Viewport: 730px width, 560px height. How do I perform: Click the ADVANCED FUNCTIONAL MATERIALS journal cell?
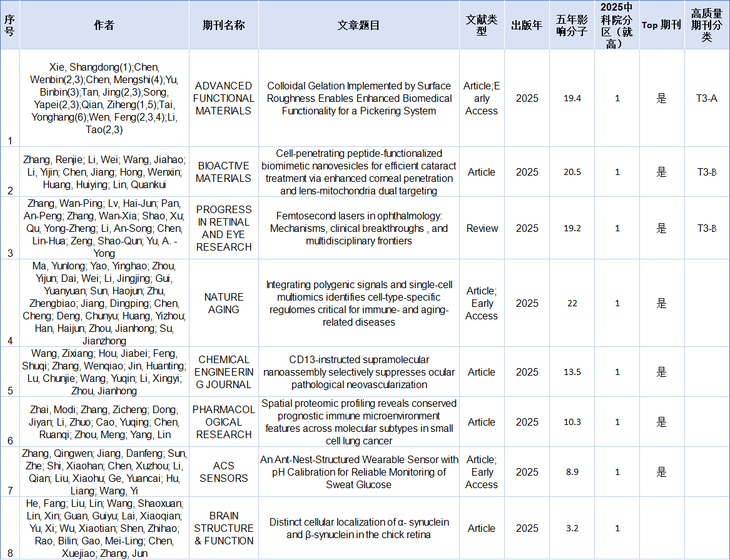click(223, 98)
